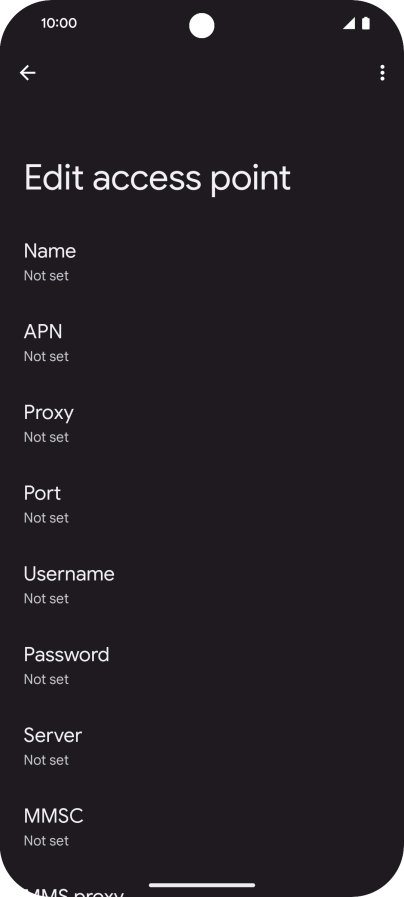
Task: Tap the Edit access point title
Action: (x=157, y=178)
